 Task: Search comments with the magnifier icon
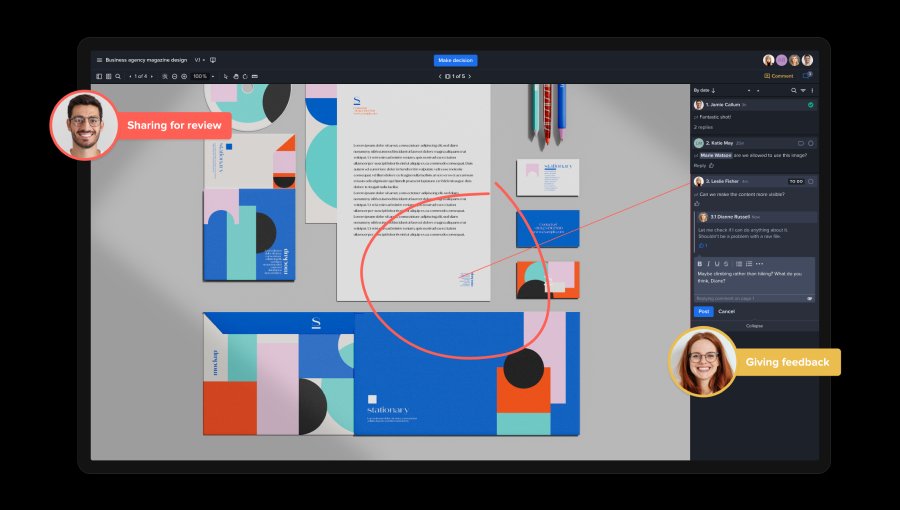point(792,90)
